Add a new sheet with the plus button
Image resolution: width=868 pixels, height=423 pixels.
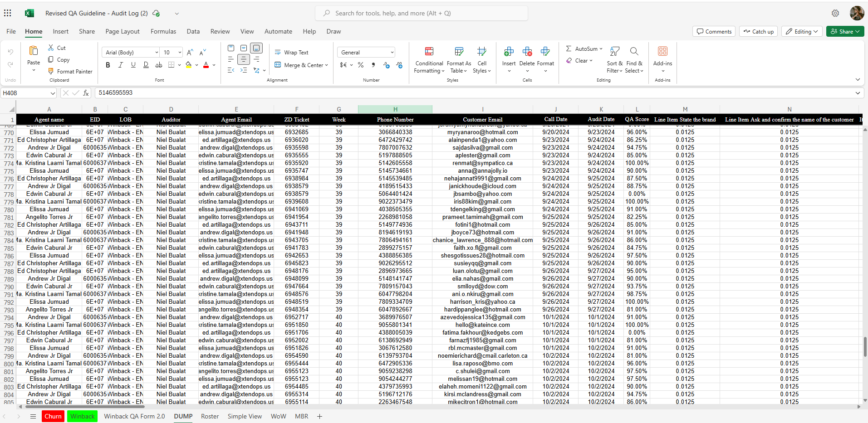[x=319, y=416]
